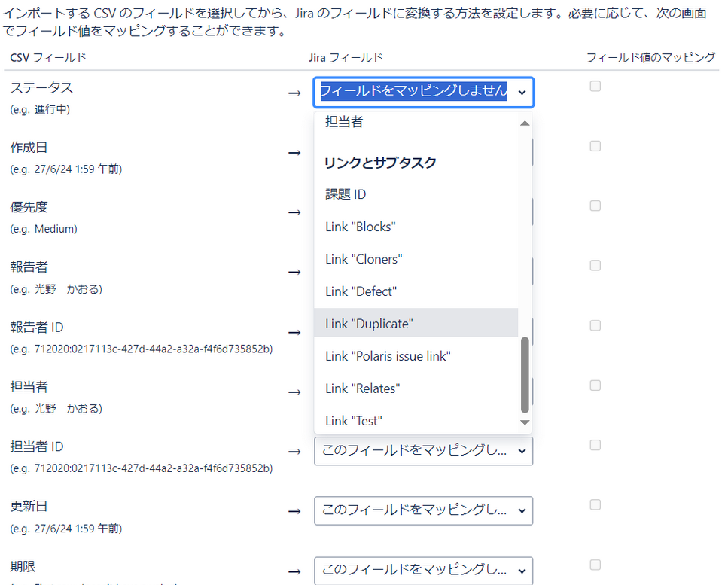The image size is (728, 585).
Task: Choose 課題 ID from the dropdown options
Action: [x=346, y=193]
